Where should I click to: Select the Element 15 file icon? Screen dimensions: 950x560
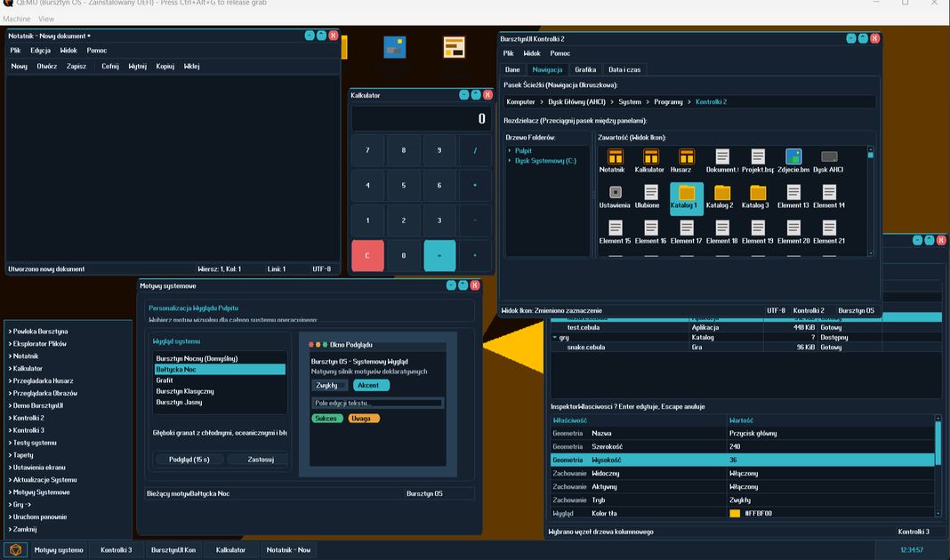coord(615,233)
